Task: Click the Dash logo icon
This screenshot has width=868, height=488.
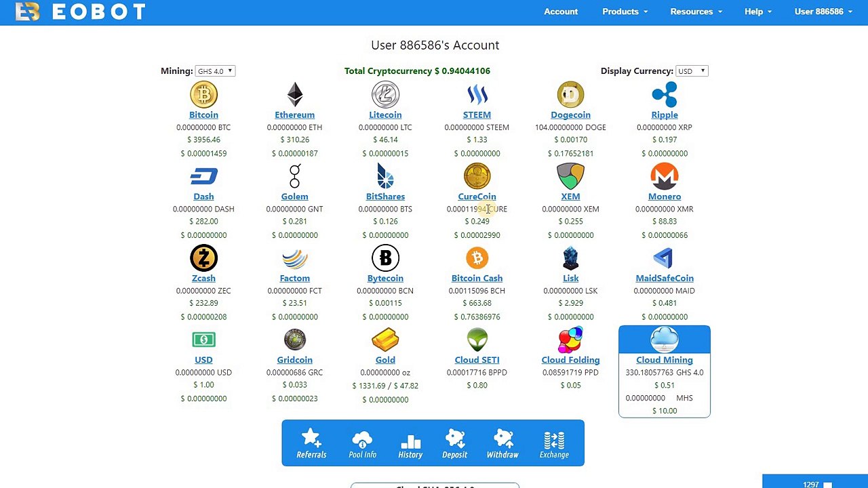Action: coord(203,176)
